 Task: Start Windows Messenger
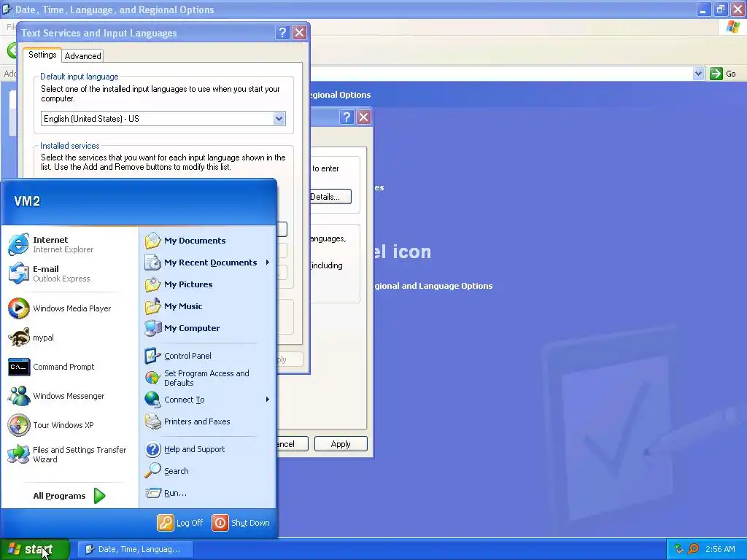coord(69,396)
